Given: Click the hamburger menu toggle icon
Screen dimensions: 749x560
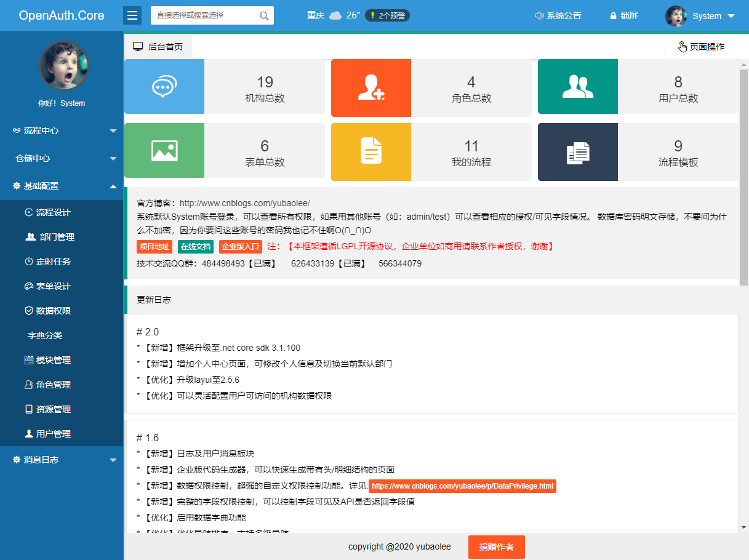Looking at the screenshot, I should tap(132, 15).
